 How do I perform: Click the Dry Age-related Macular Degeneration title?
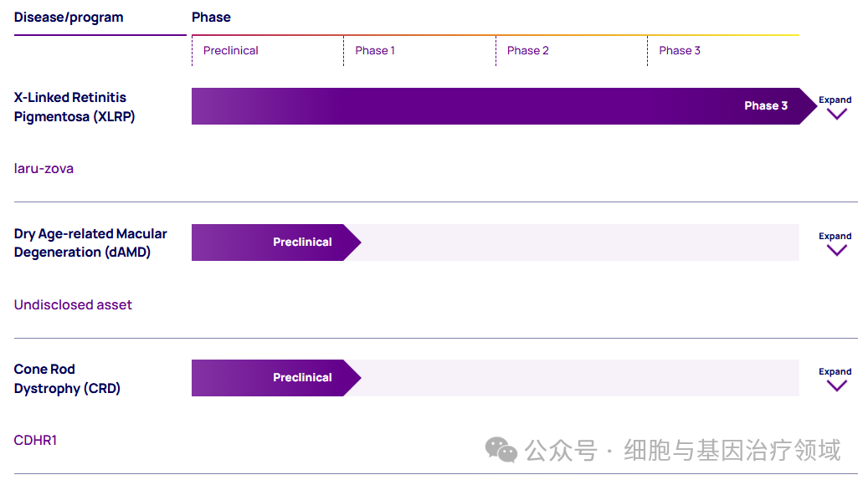(x=90, y=242)
